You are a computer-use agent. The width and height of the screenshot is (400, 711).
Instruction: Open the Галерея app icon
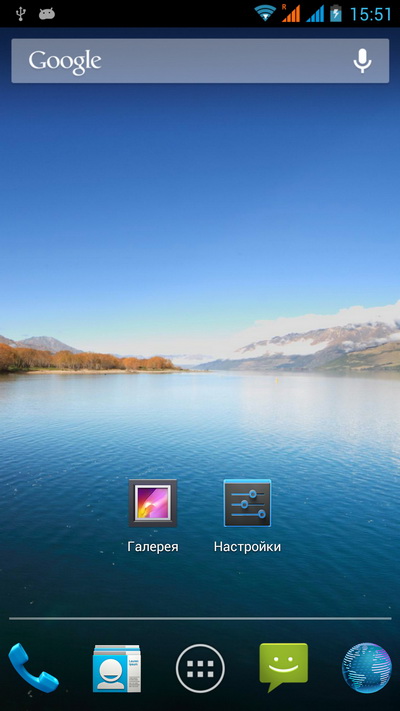coord(153,503)
